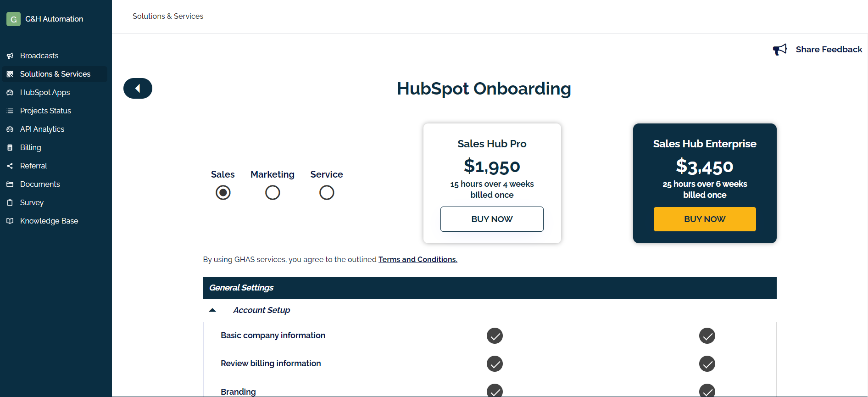
Task: Click the Projects Status list icon
Action: [x=10, y=111]
